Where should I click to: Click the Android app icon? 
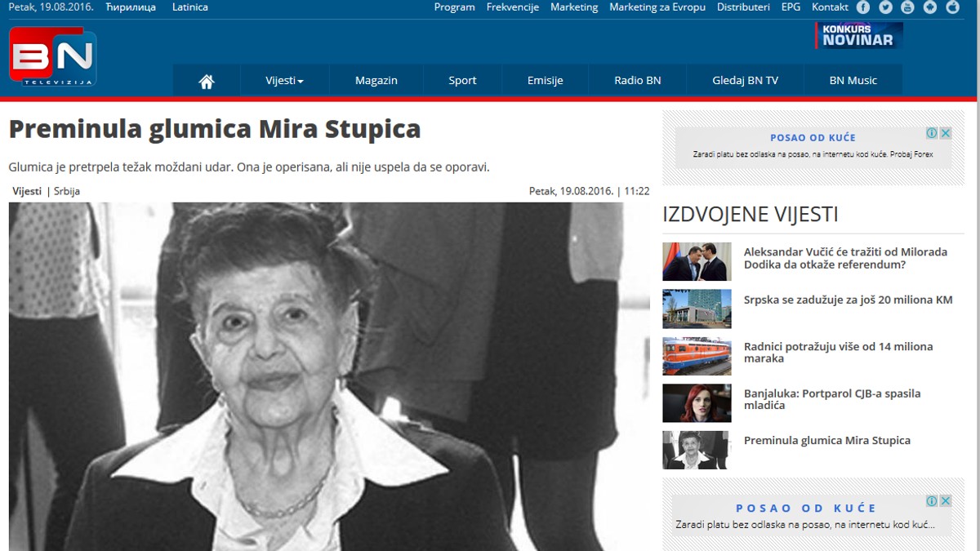click(x=930, y=7)
